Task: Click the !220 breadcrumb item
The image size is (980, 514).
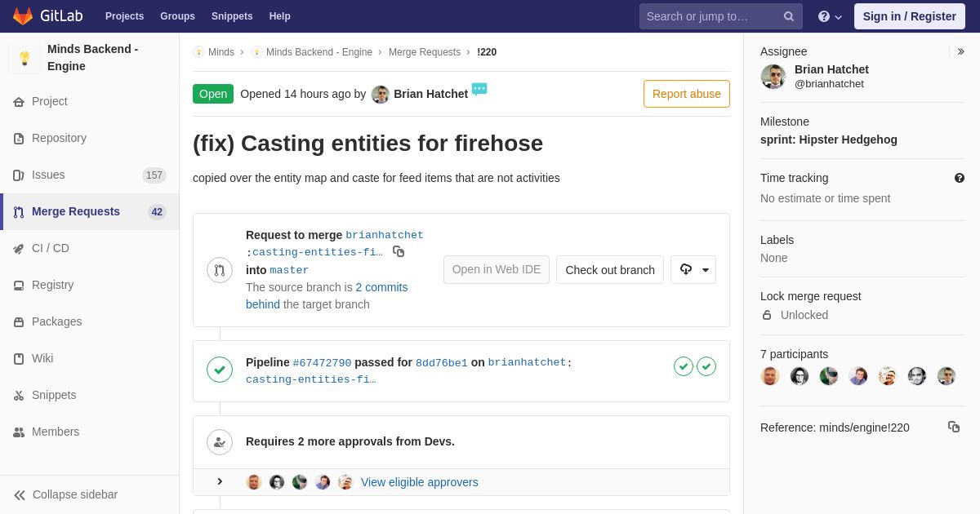Action: (487, 52)
